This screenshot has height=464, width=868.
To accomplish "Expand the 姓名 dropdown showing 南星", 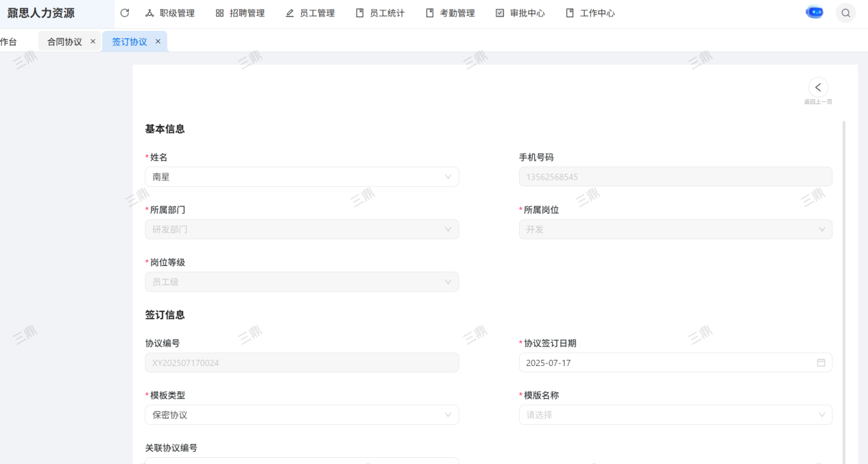I will click(302, 177).
